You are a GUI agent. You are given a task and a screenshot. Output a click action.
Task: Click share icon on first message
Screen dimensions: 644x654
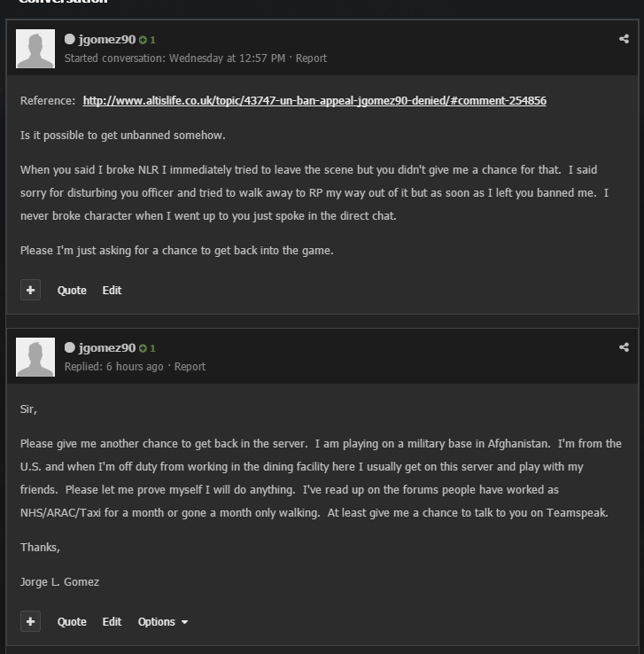pos(624,39)
